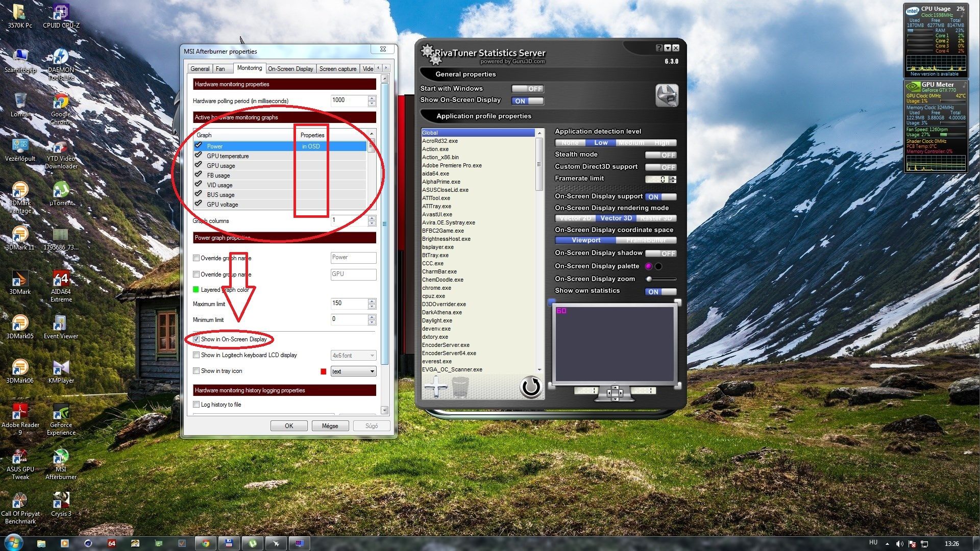This screenshot has width=980, height=551.
Task: Switch to the On-Screen Display tab
Action: pyautogui.click(x=290, y=69)
